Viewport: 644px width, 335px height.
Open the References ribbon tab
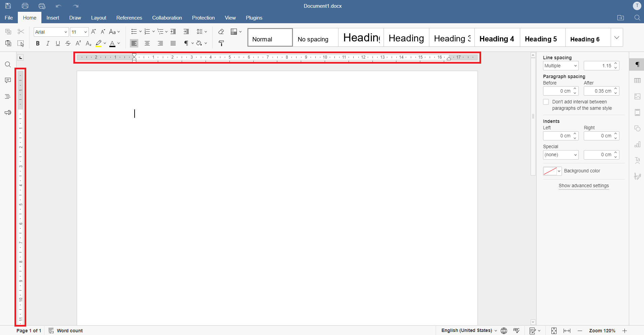click(129, 18)
